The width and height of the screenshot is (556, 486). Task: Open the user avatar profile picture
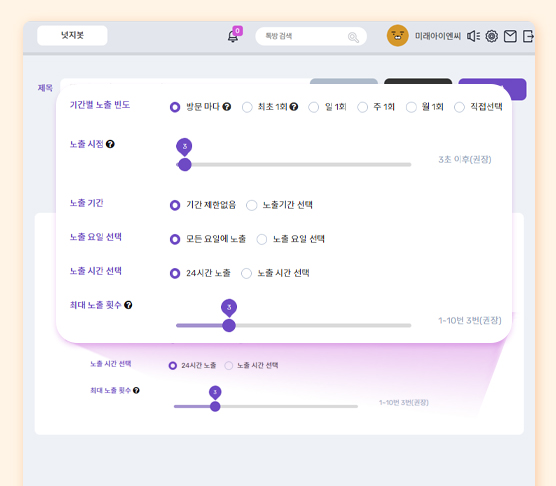coord(397,35)
